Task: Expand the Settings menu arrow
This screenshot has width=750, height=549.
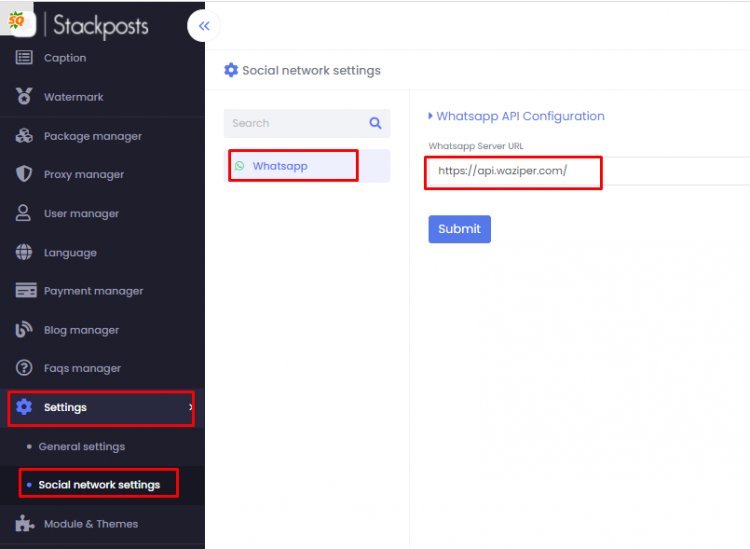Action: (x=190, y=407)
